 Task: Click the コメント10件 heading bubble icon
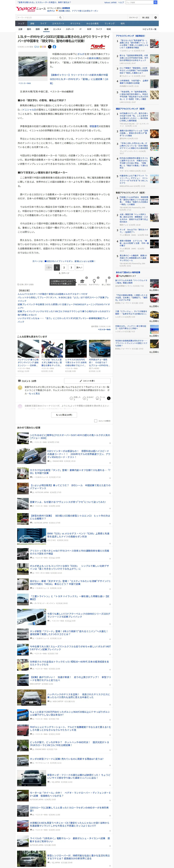click(19, 381)
